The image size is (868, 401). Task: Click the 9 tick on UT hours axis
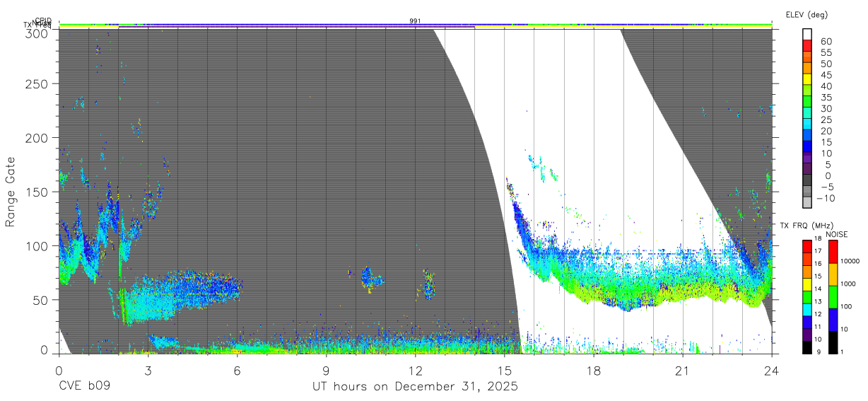point(326,369)
